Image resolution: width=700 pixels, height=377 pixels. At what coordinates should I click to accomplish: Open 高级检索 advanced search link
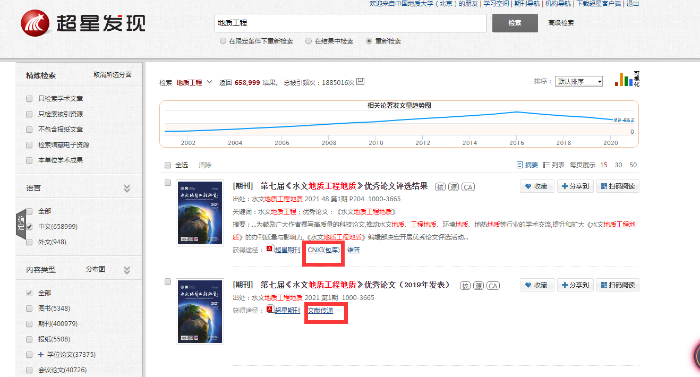[561, 23]
